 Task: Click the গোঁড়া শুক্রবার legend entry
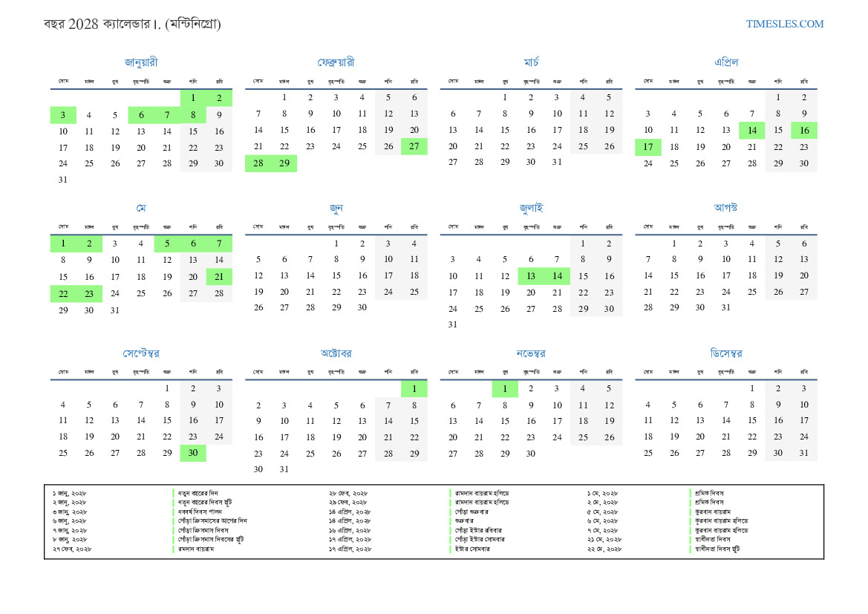click(x=471, y=512)
